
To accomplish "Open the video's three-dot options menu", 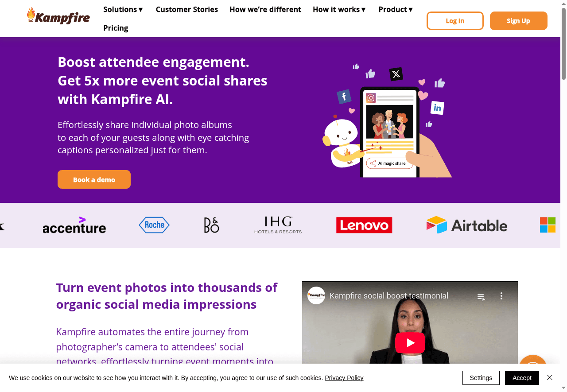I will pos(501,296).
